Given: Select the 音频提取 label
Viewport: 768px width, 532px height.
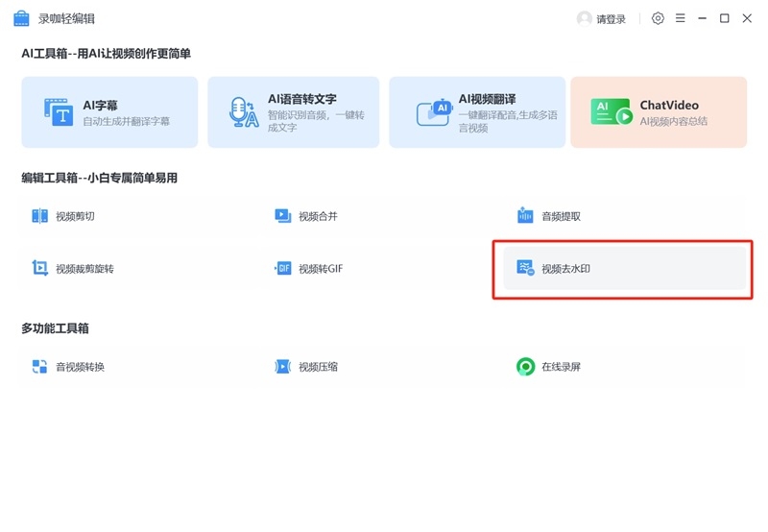Looking at the screenshot, I should click(561, 216).
